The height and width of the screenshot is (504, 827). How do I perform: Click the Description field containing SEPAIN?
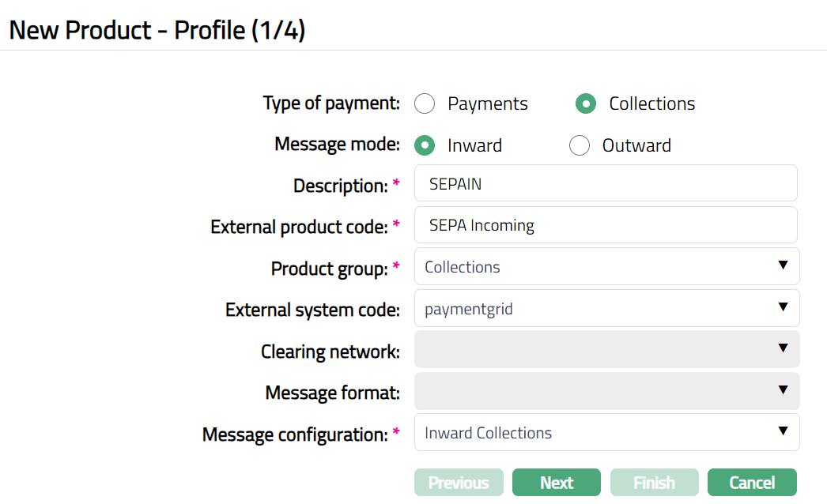pyautogui.click(x=606, y=183)
